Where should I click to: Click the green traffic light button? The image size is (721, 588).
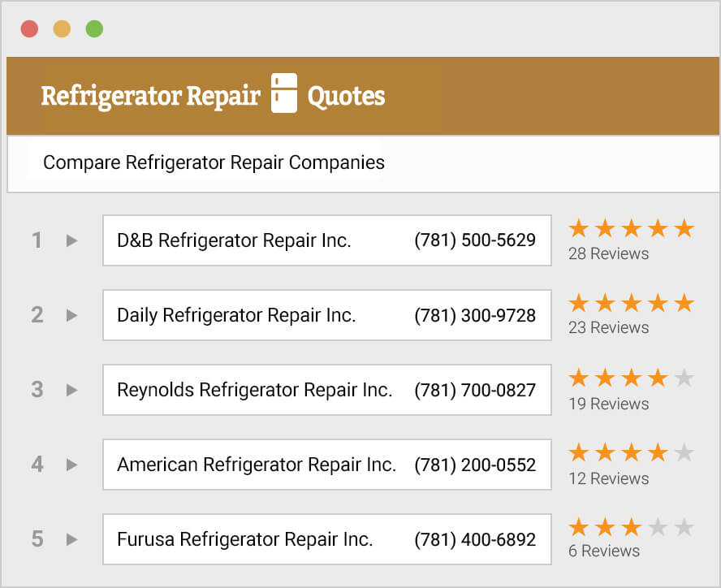click(x=94, y=28)
